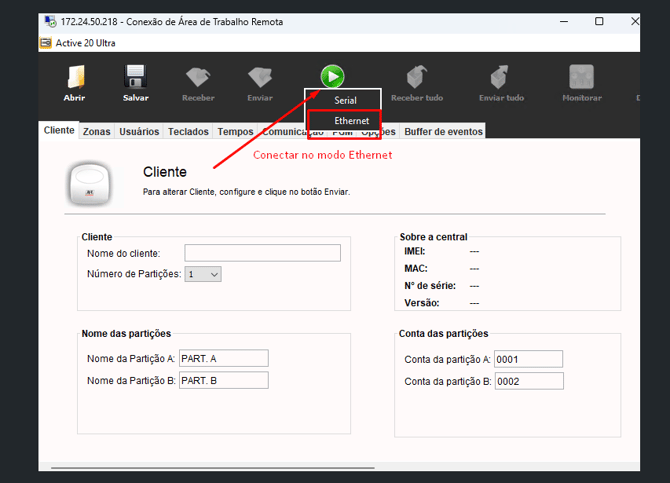This screenshot has height=483, width=670.
Task: Open the Buffer de eventos tab
Action: [x=444, y=132]
